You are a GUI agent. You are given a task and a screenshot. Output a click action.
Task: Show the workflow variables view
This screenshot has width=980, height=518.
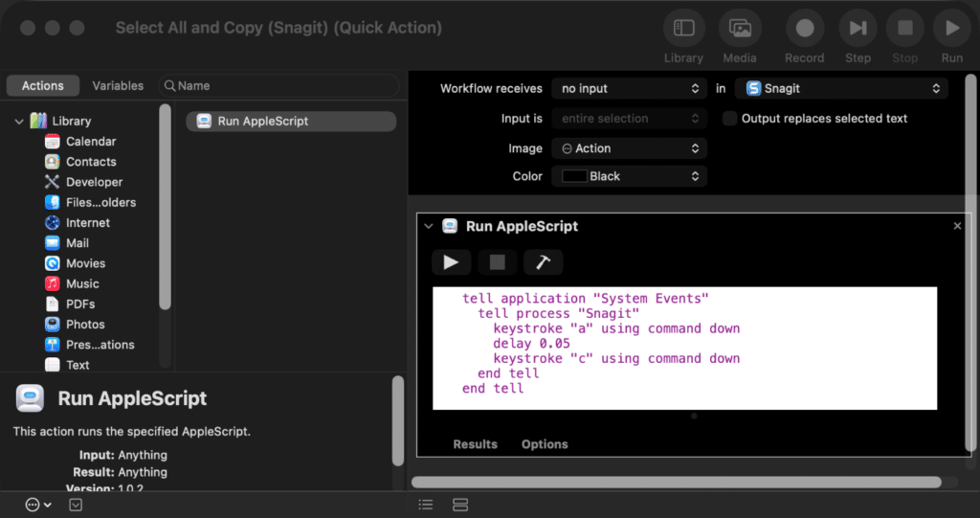pos(460,505)
